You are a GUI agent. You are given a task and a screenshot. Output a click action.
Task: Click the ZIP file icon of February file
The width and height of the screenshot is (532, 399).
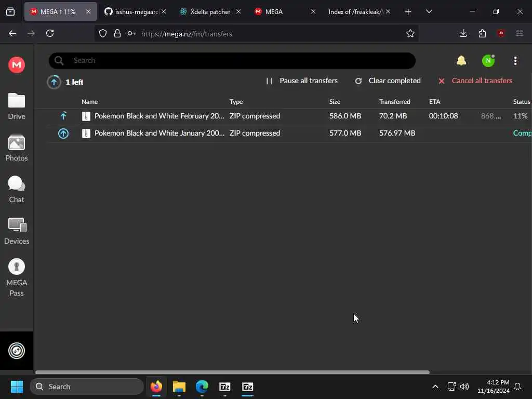point(86,116)
